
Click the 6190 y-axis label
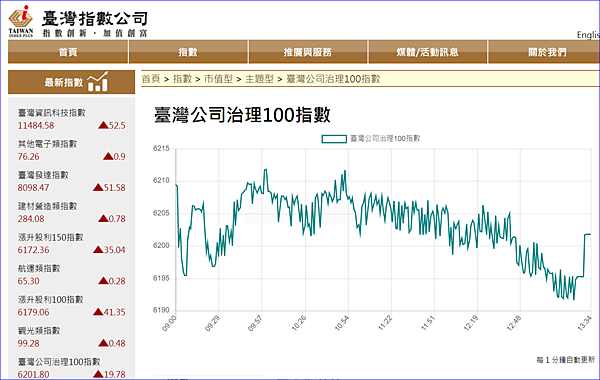161,310
